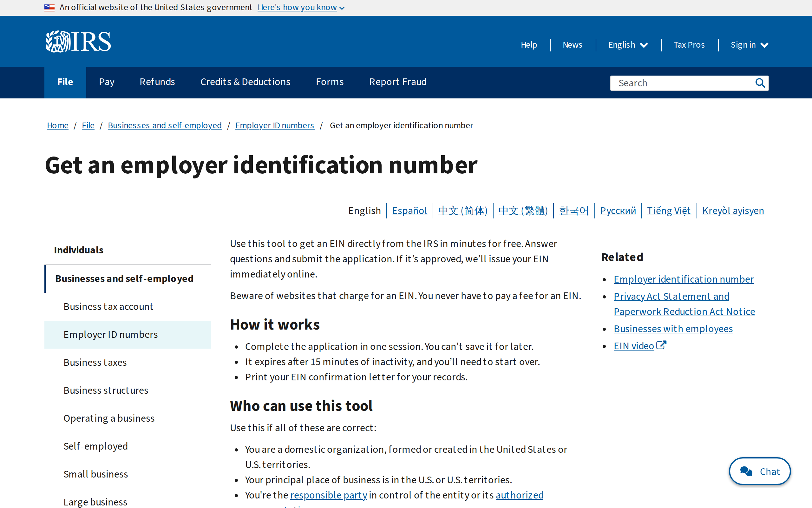Viewport: 812px width, 508px height.
Task: Open Employer identification number related link
Action: click(684, 279)
